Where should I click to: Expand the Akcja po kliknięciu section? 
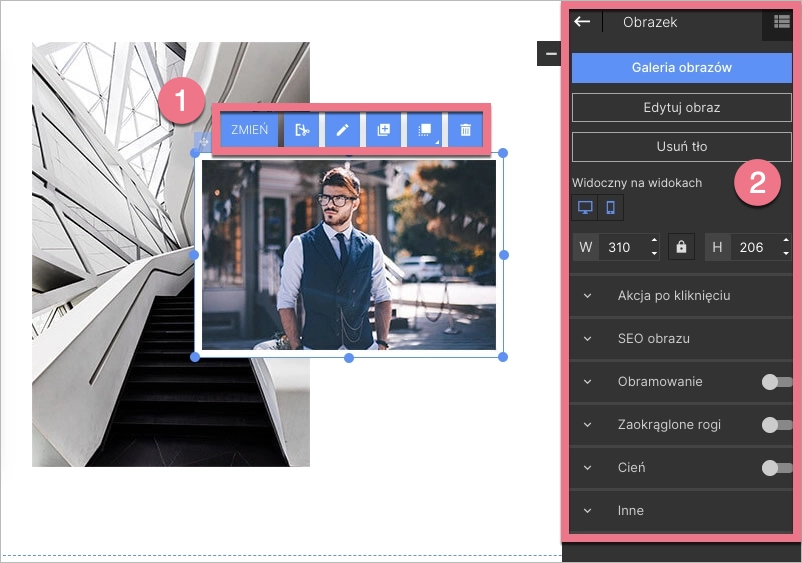pyautogui.click(x=674, y=296)
